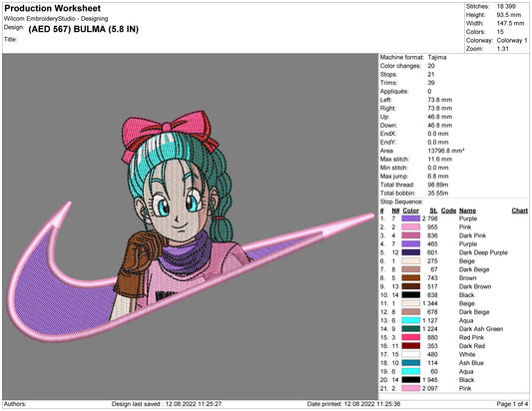
Task: Click the 'Authors:' footer label
Action: [x=15, y=404]
